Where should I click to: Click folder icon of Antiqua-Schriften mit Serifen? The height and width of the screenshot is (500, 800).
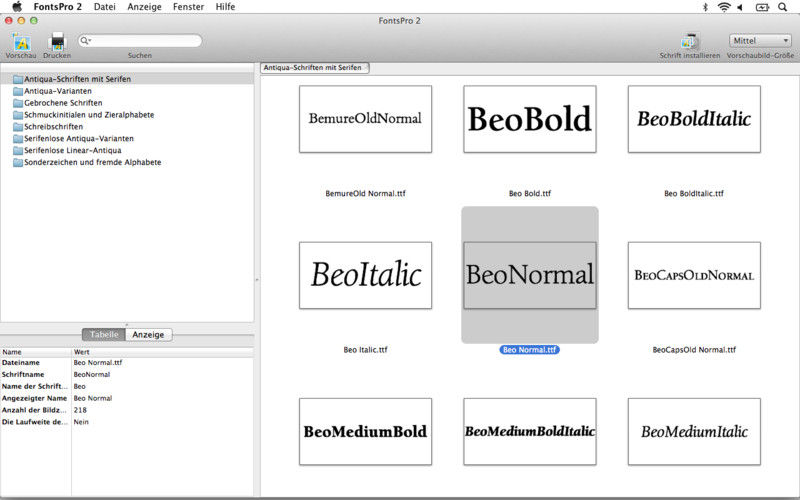18,79
